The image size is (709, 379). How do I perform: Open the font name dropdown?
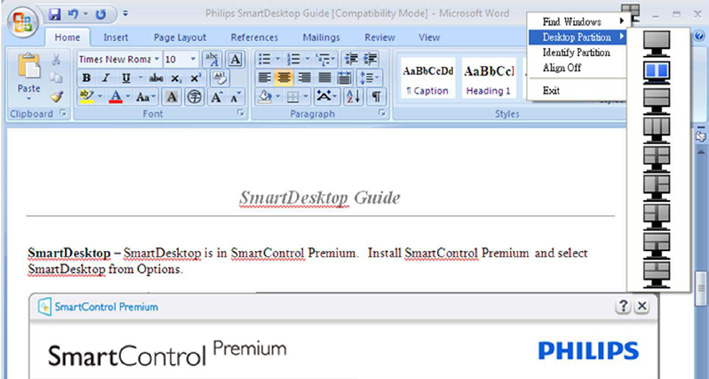(x=156, y=59)
